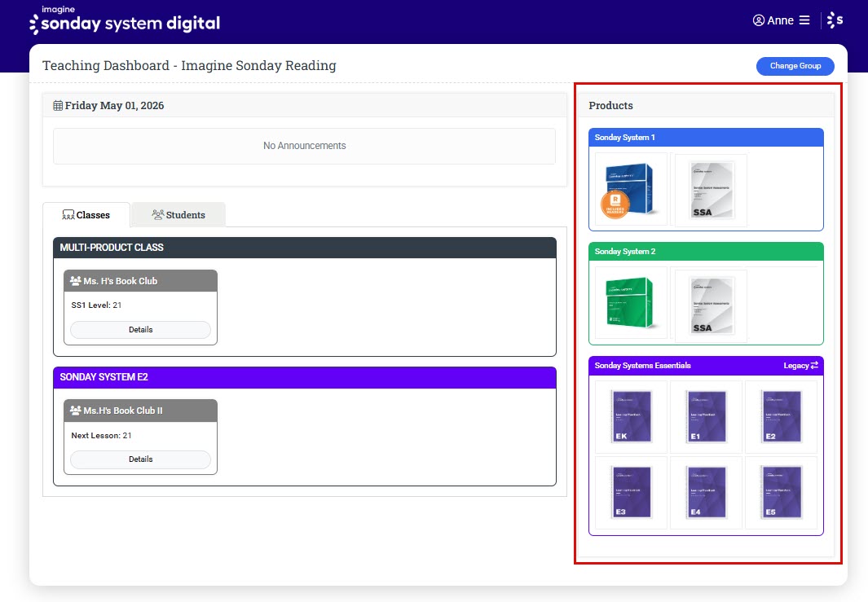Open the E5 Essentials book
868x602 pixels.
click(781, 492)
